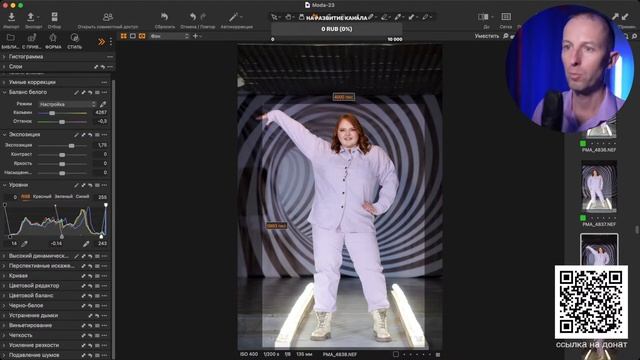The image size is (640, 360).
Task: Select the Красный levels channel tab
Action: (x=42, y=197)
